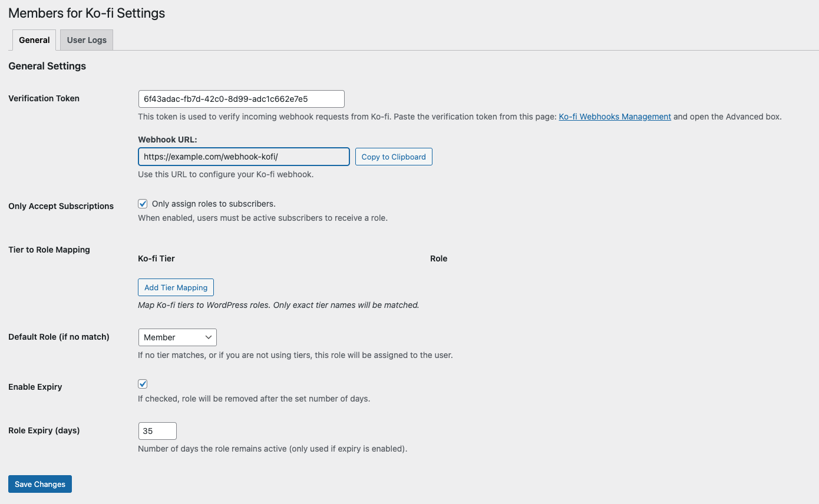Click the "Role Expiry (days)" row label

coord(44,430)
